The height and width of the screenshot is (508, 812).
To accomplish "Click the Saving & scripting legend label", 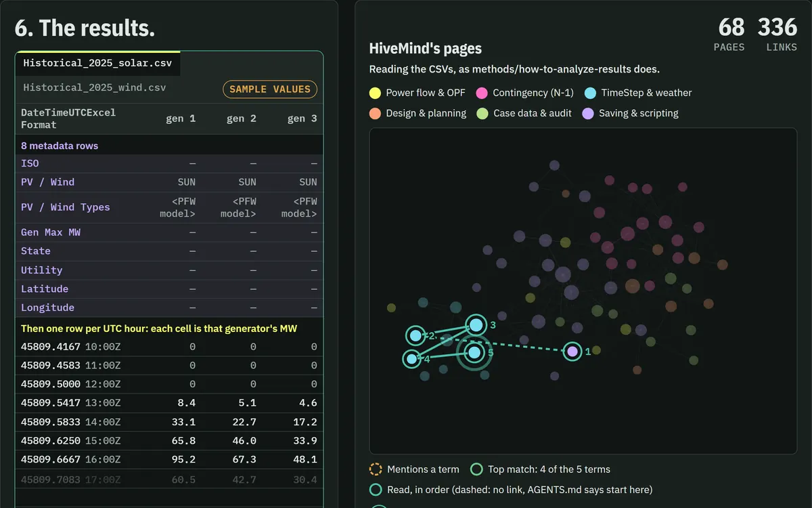I will pyautogui.click(x=639, y=113).
